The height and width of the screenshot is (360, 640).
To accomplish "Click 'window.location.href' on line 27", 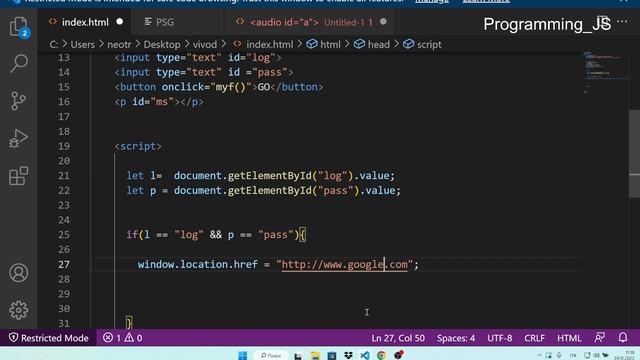I will tap(198, 264).
